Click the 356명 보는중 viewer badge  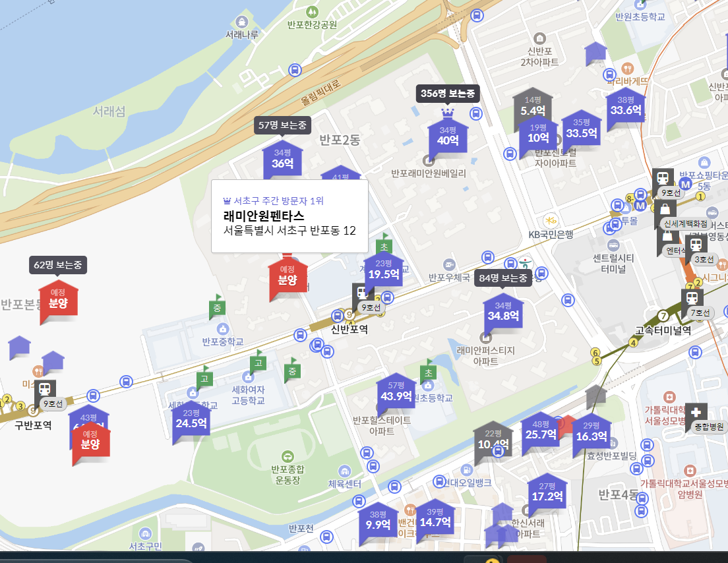[x=448, y=94]
